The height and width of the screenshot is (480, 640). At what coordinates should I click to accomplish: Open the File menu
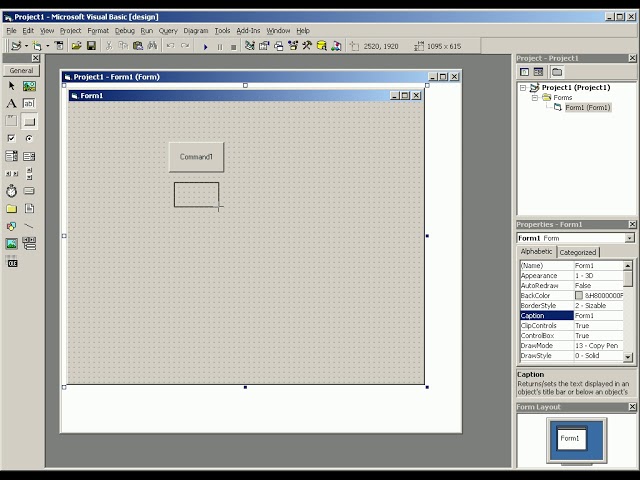(11, 31)
